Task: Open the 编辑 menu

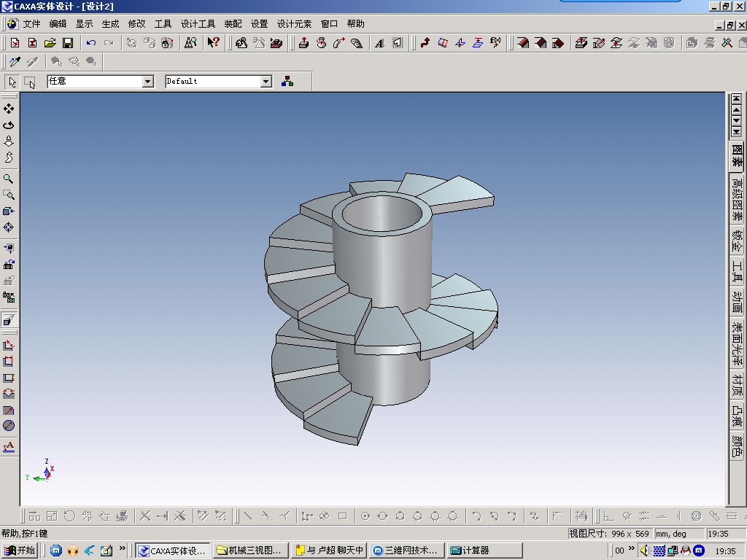Action: pos(58,24)
